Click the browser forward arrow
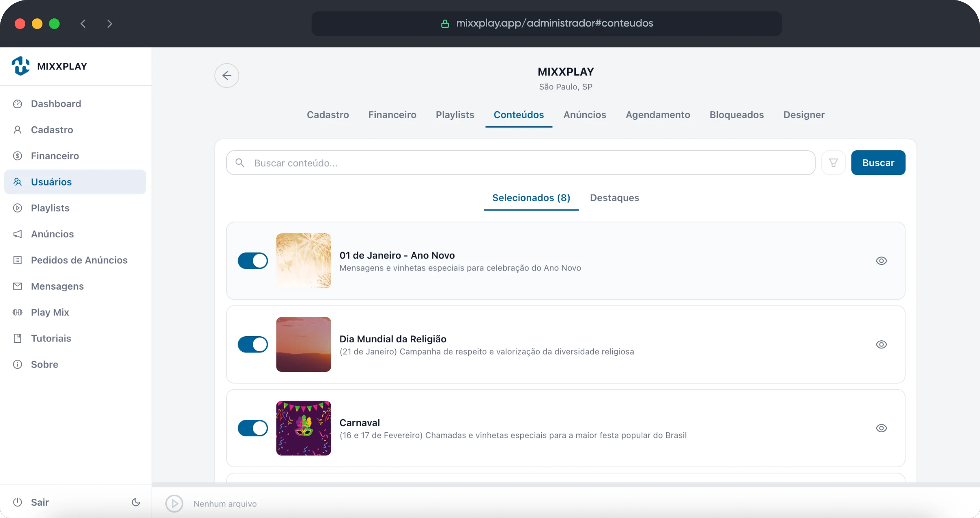The width and height of the screenshot is (980, 518). 109,24
